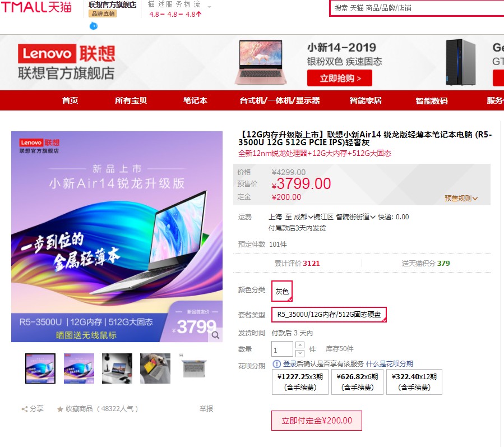Click the star icon to favorite the product
This screenshot has height=447, width=504.
[x=60, y=409]
